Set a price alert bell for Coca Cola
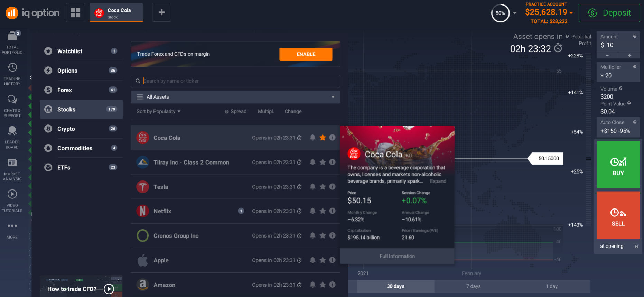This screenshot has height=297, width=644. [x=312, y=138]
